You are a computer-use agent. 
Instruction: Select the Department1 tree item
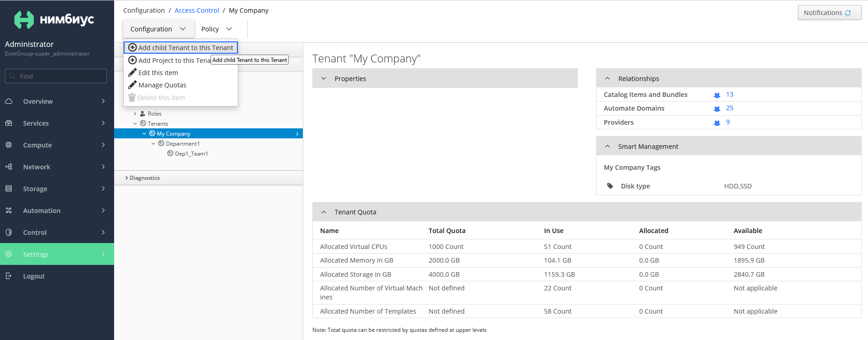[x=183, y=143]
